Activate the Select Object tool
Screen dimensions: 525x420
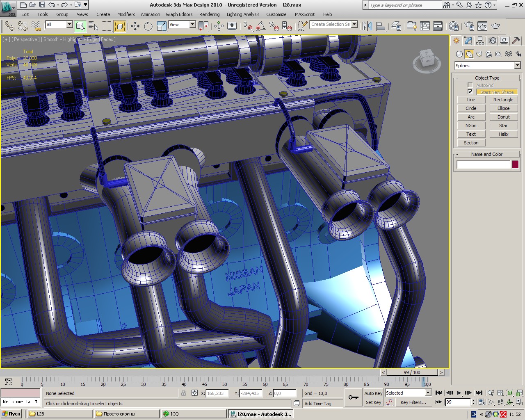[80, 26]
